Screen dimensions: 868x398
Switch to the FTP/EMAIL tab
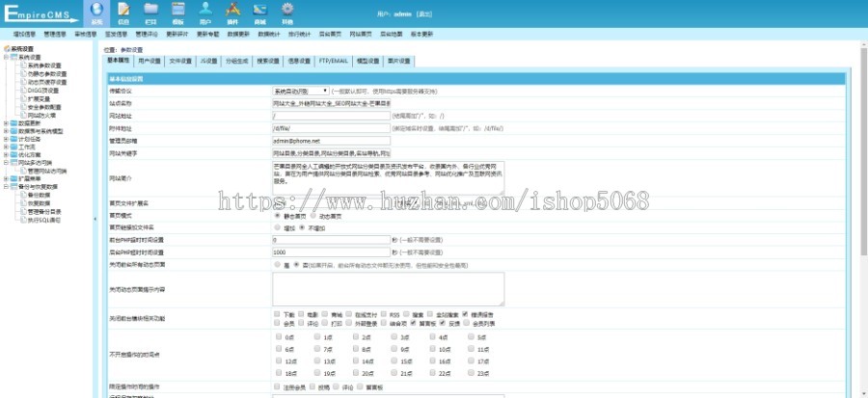pos(334,61)
